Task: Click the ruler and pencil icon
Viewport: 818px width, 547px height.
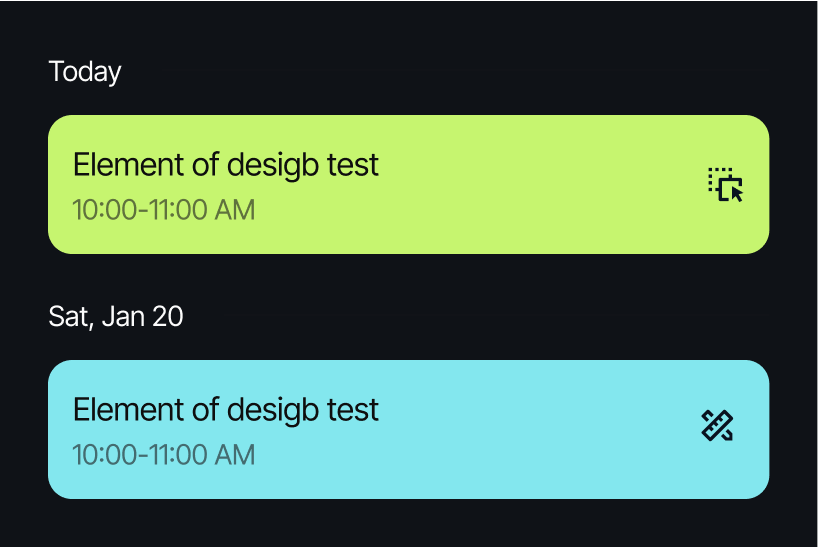Action: pyautogui.click(x=718, y=427)
